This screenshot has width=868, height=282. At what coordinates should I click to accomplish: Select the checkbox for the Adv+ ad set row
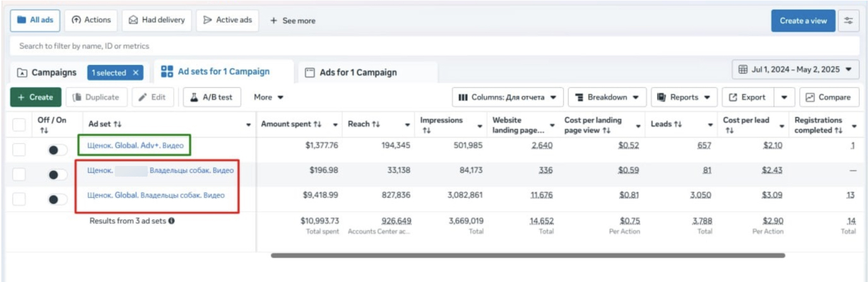pos(20,150)
